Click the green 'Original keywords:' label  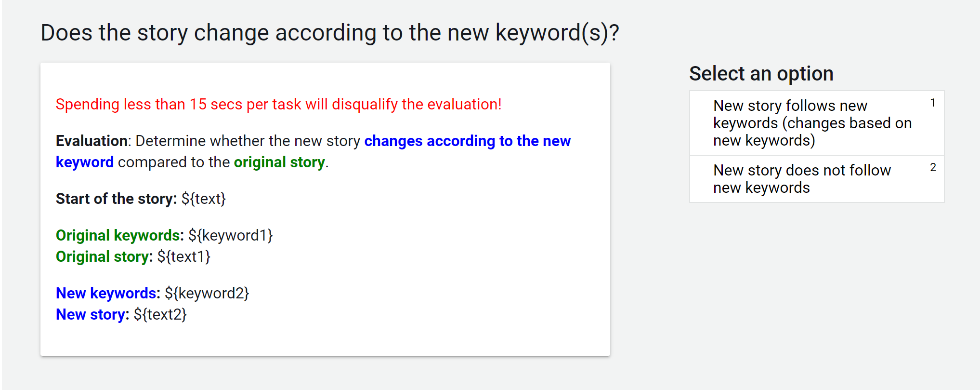(120, 235)
